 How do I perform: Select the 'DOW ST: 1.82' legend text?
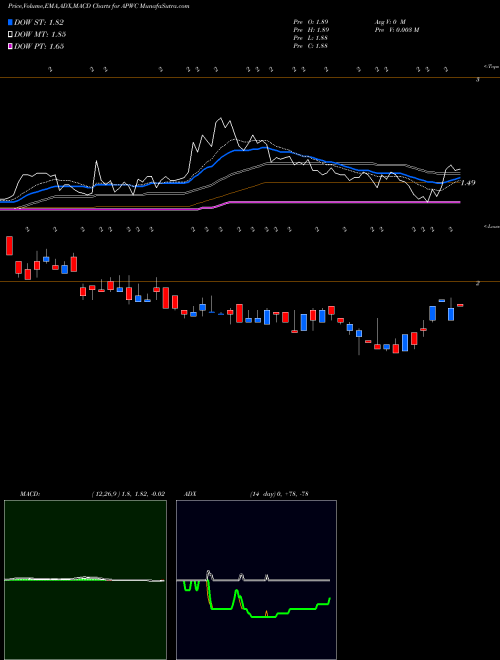(x=39, y=22)
